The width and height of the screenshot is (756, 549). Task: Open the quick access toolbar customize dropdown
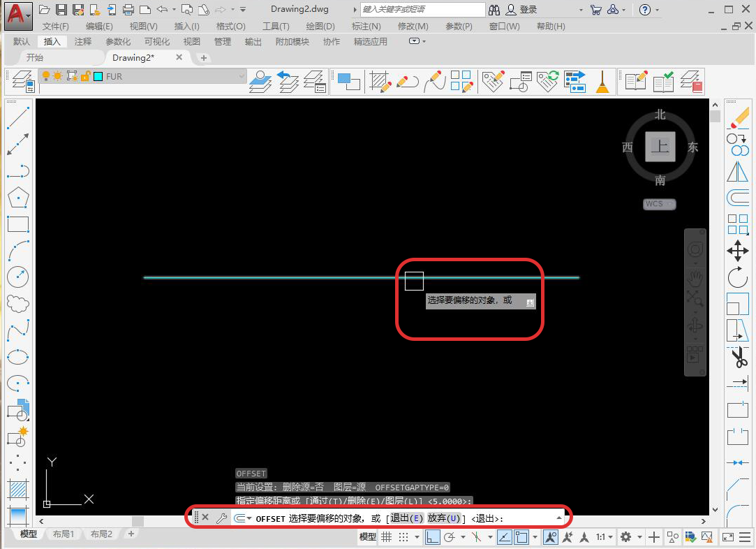click(x=243, y=9)
